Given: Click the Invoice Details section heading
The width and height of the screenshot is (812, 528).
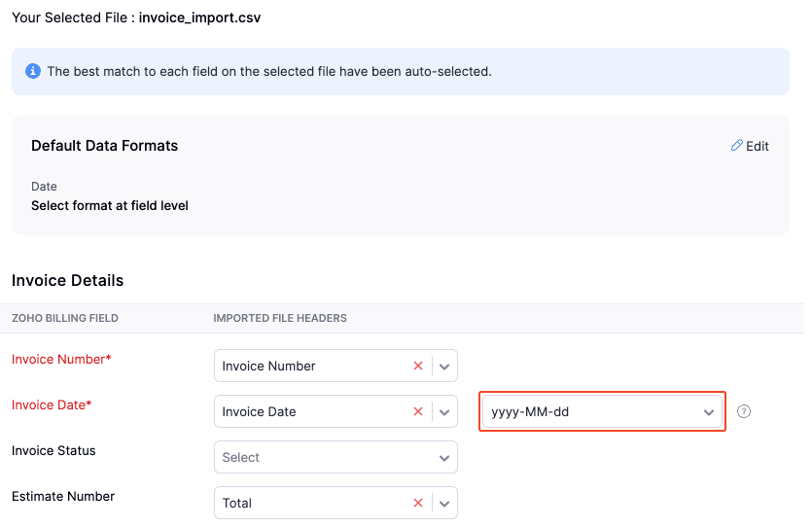Looking at the screenshot, I should [68, 280].
